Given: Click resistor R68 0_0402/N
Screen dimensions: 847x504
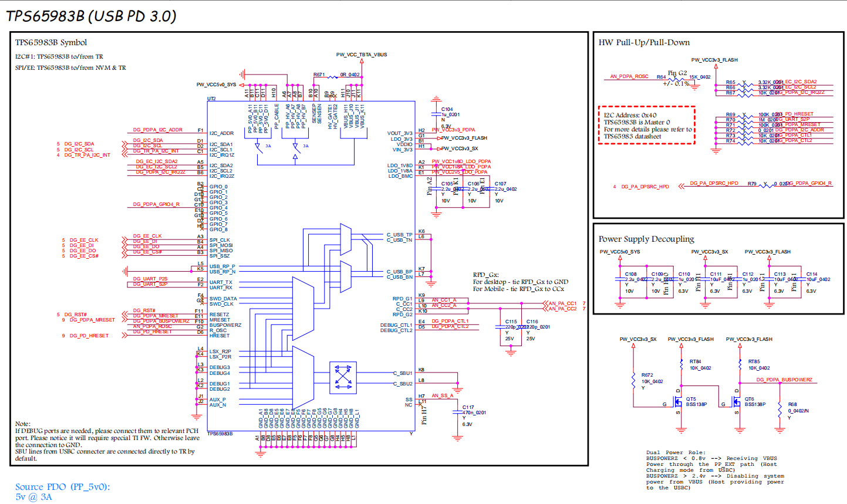Looking at the screenshot, I should coord(780,408).
